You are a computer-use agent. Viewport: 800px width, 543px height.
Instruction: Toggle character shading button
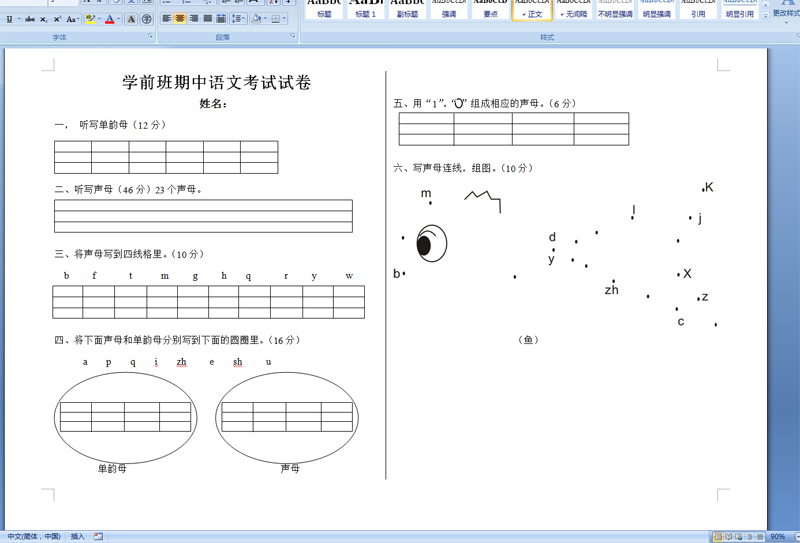131,19
